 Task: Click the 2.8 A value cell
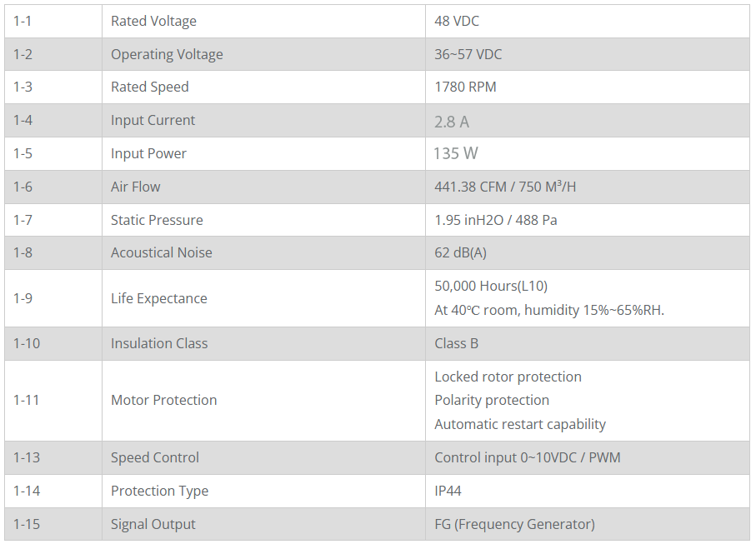[588, 121]
